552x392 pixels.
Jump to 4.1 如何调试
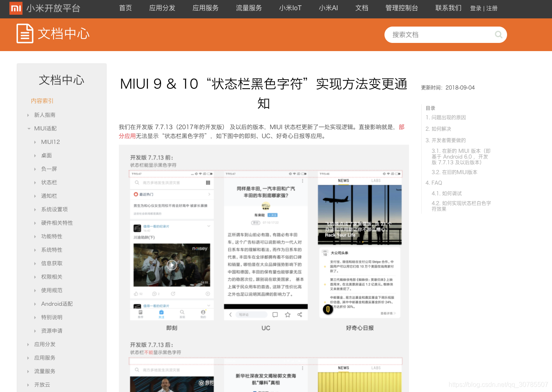[447, 193]
